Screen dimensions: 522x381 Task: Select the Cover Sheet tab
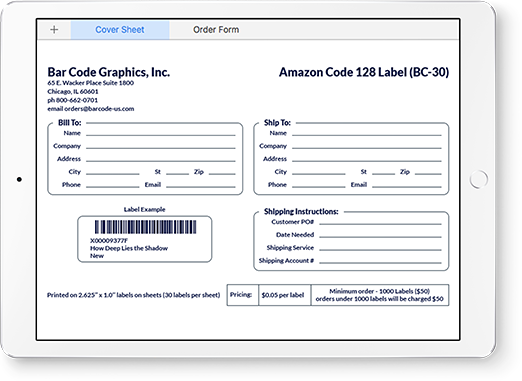120,30
